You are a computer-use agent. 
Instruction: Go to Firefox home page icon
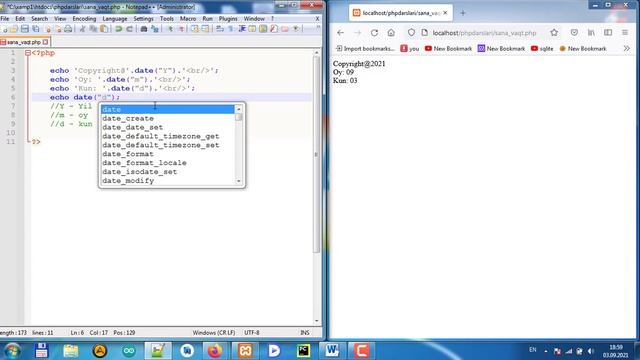pos(391,33)
